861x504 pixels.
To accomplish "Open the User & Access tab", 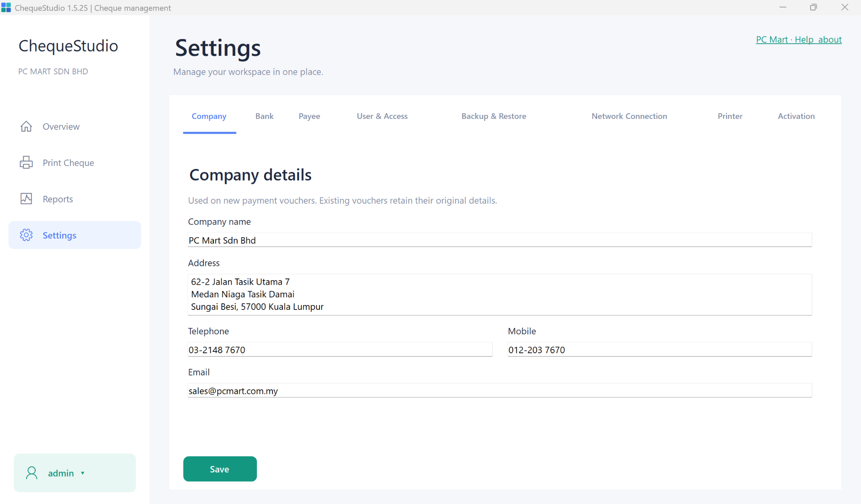I will click(382, 116).
